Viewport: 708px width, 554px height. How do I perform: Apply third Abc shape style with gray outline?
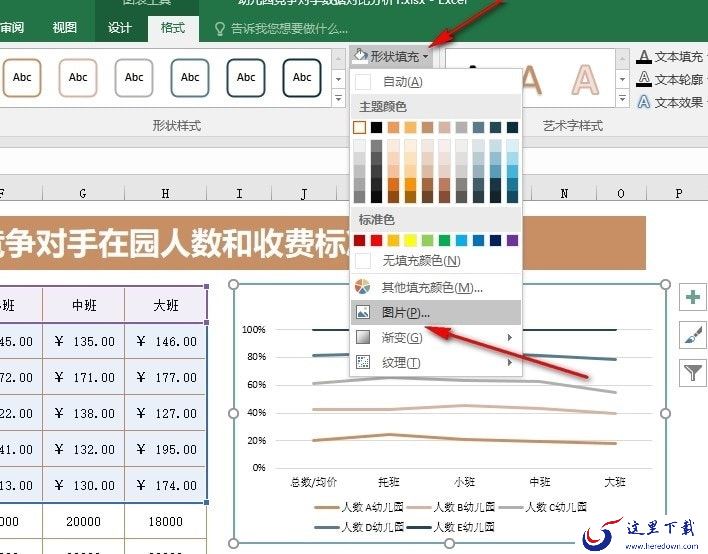tap(134, 78)
